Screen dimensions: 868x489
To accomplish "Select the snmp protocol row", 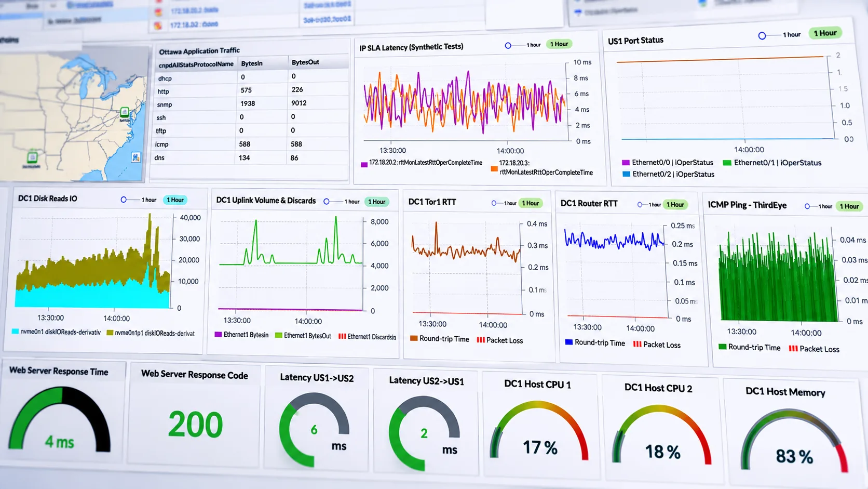I will (x=252, y=104).
